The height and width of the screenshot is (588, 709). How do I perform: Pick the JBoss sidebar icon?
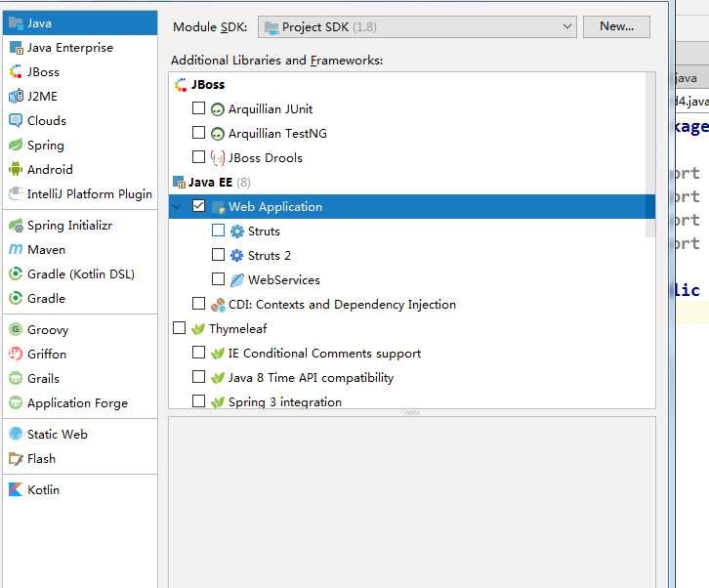pyautogui.click(x=16, y=72)
